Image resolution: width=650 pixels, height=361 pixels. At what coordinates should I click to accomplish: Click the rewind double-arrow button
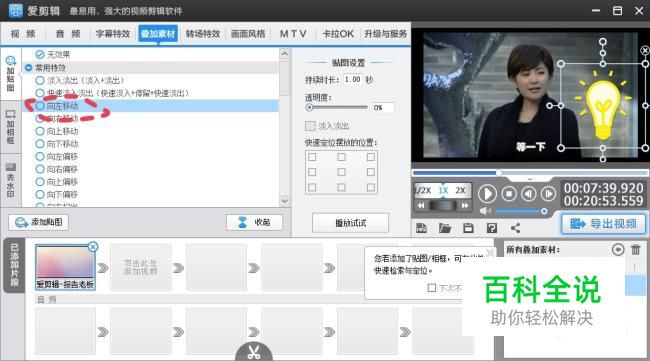pyautogui.click(x=421, y=205)
